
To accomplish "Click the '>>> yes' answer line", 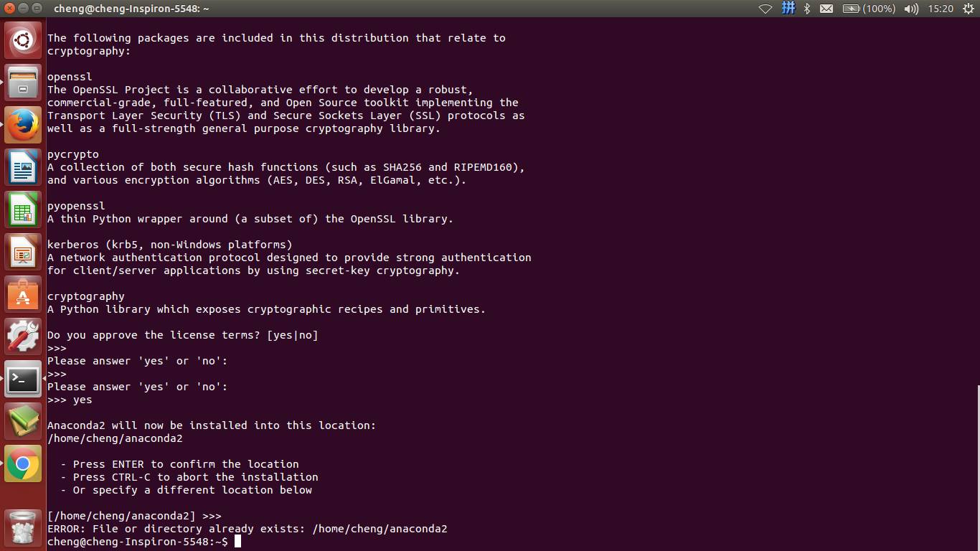I will coord(70,400).
